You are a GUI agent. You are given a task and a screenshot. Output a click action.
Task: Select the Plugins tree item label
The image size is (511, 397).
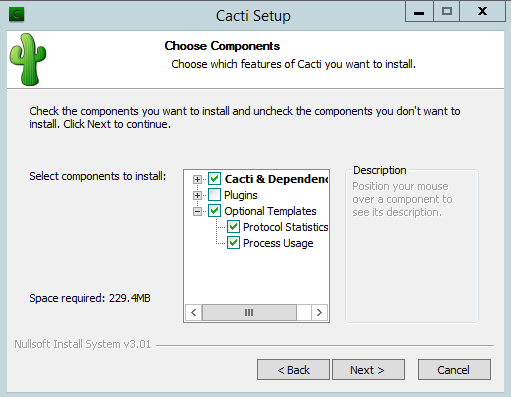coord(241,195)
